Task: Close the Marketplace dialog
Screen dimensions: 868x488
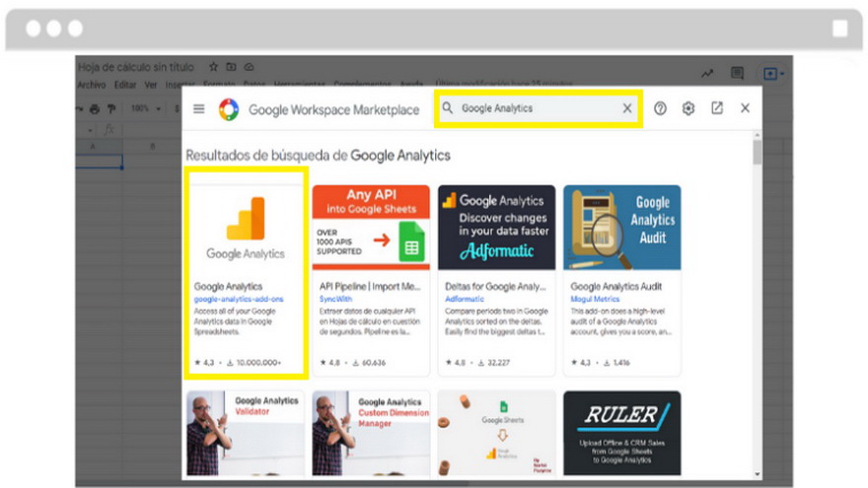Action: coord(745,108)
